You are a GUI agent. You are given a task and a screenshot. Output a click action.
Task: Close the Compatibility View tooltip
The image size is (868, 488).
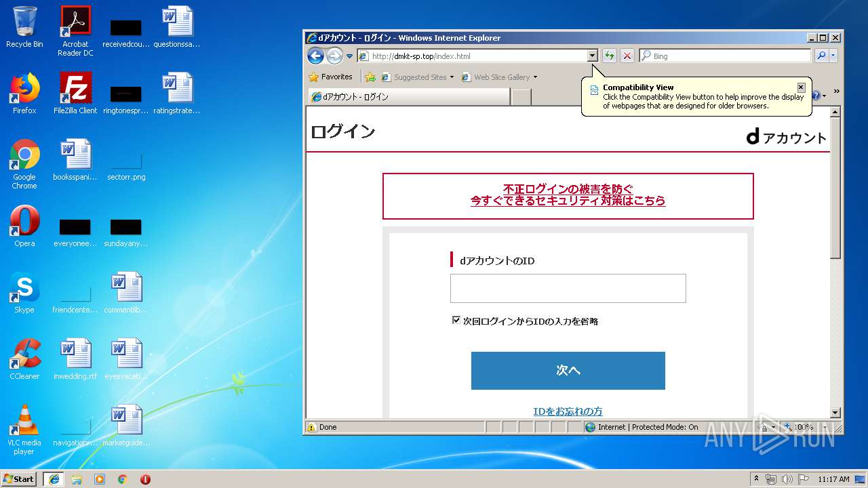click(801, 87)
